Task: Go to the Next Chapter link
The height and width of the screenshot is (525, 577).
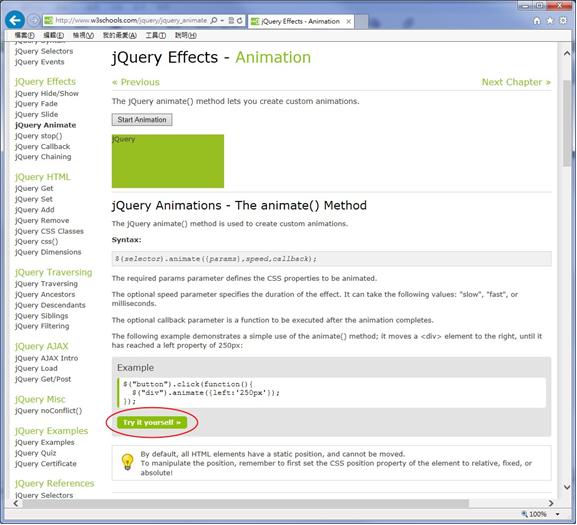Action: [x=516, y=82]
